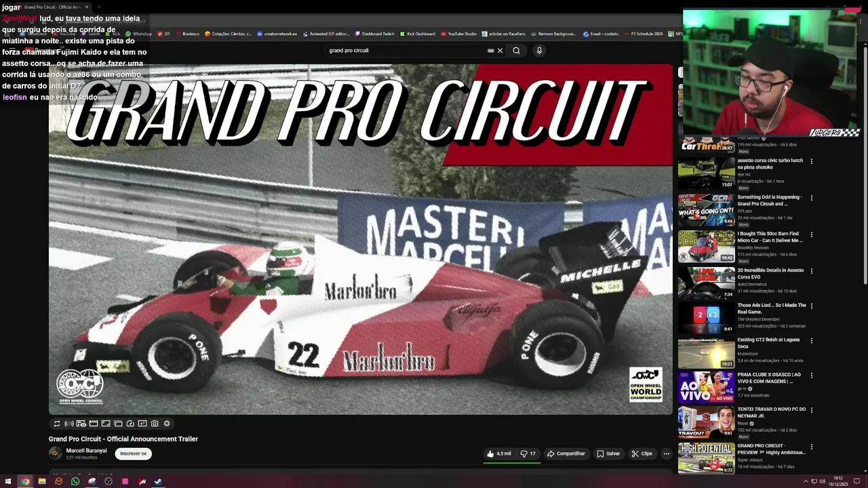
Task: Open the notifications icon beside the taskbar clock
Action: coord(856,481)
